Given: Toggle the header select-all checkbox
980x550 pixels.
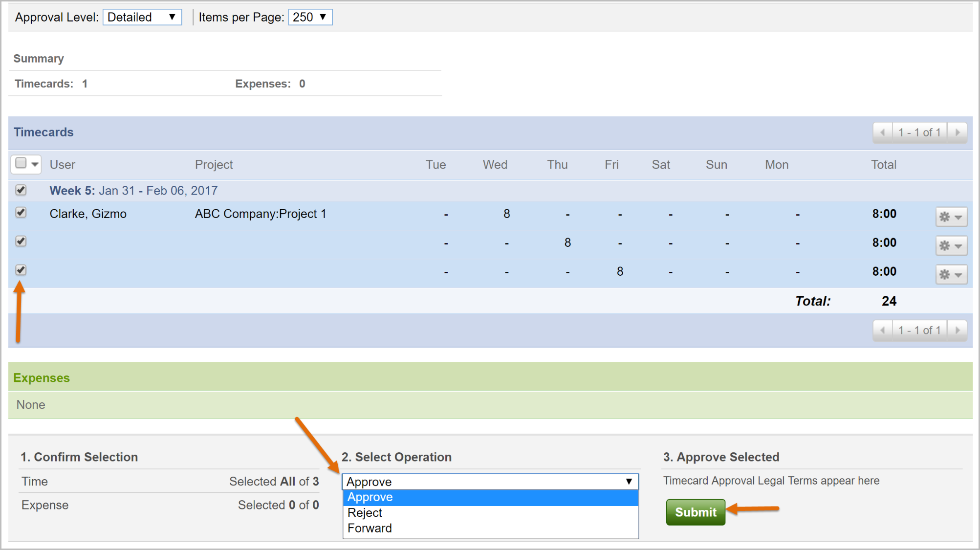Looking at the screenshot, I should (21, 163).
